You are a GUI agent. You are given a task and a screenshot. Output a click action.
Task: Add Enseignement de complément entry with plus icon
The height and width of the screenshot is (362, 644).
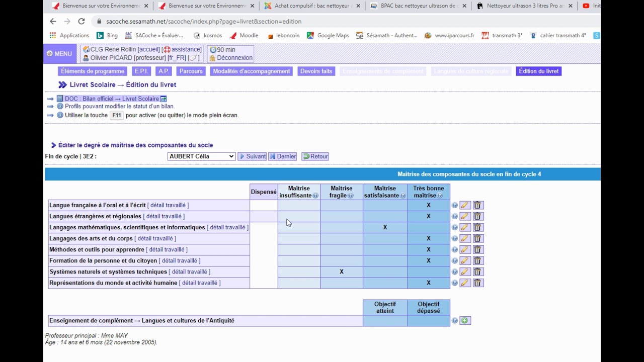tap(465, 320)
